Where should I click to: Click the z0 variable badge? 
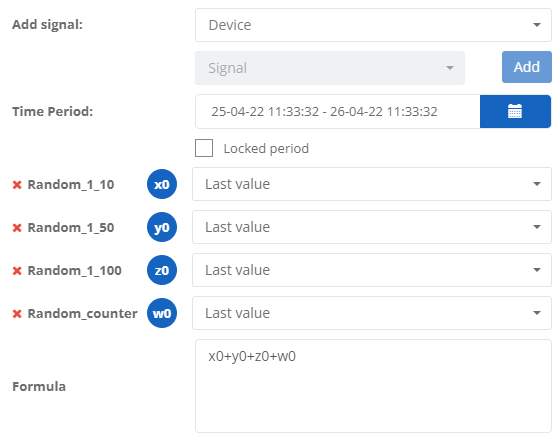click(x=162, y=270)
